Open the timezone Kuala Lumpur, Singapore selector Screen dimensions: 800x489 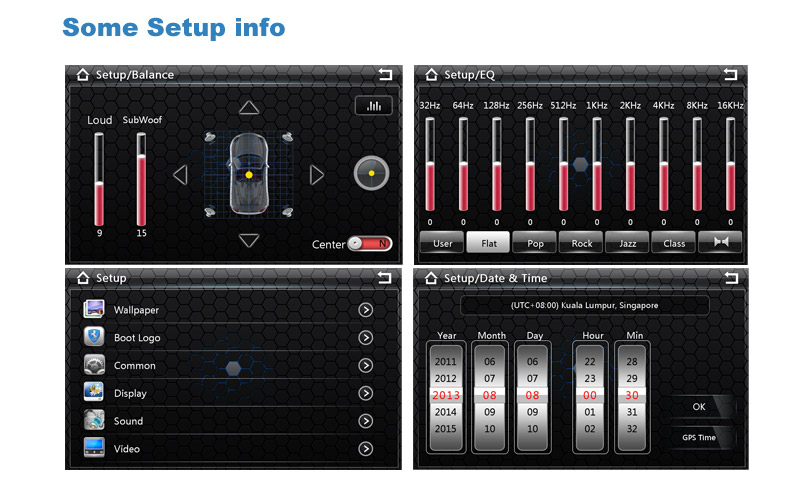(x=584, y=305)
